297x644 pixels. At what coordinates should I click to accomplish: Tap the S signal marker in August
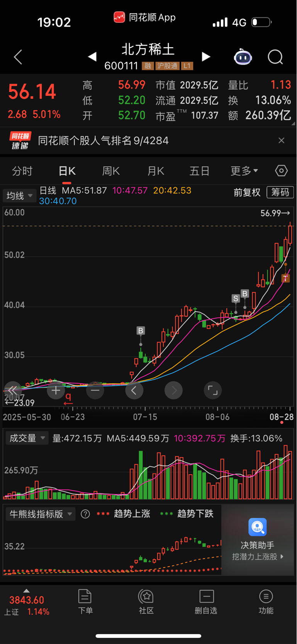[x=236, y=299]
